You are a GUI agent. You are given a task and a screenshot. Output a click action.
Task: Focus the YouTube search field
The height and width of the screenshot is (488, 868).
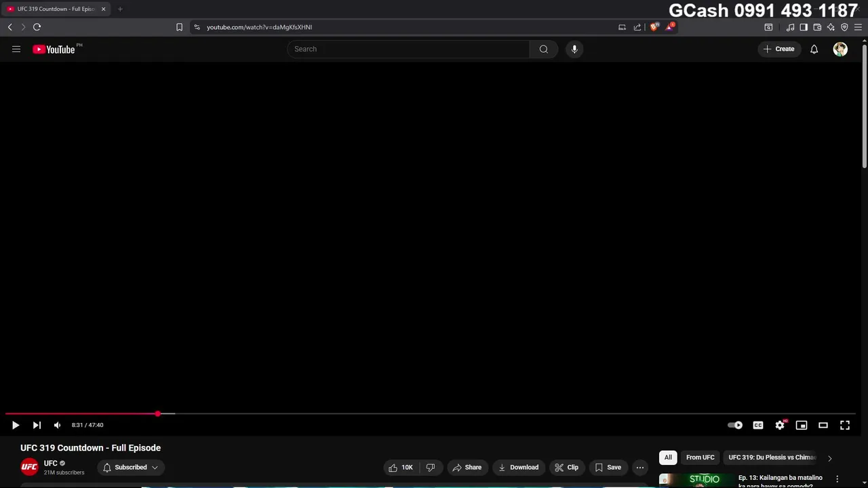point(408,49)
